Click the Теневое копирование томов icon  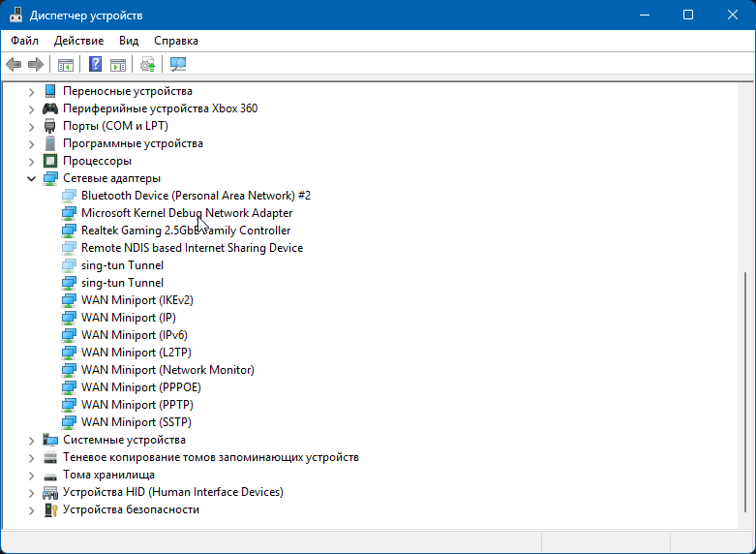[50, 457]
